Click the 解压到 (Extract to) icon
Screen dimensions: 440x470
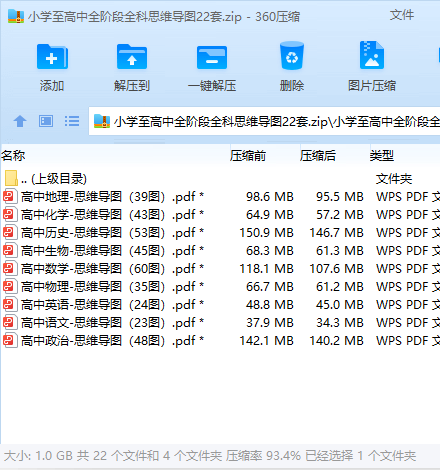pyautogui.click(x=132, y=57)
